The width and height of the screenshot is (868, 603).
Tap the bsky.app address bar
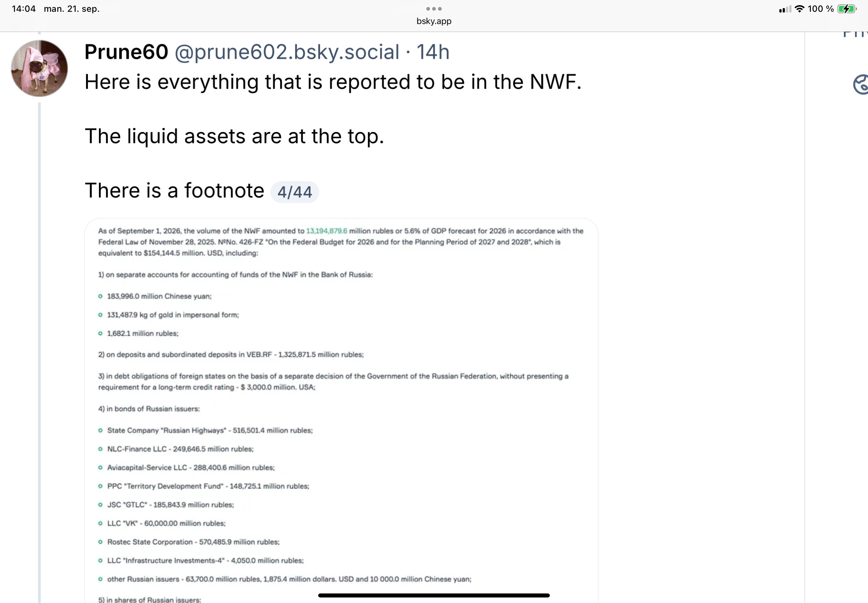pyautogui.click(x=434, y=21)
